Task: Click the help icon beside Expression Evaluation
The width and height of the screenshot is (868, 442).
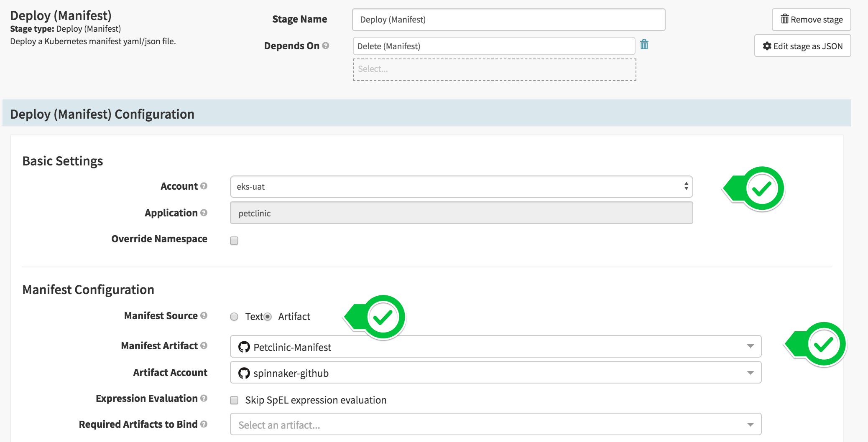Action: (x=204, y=399)
